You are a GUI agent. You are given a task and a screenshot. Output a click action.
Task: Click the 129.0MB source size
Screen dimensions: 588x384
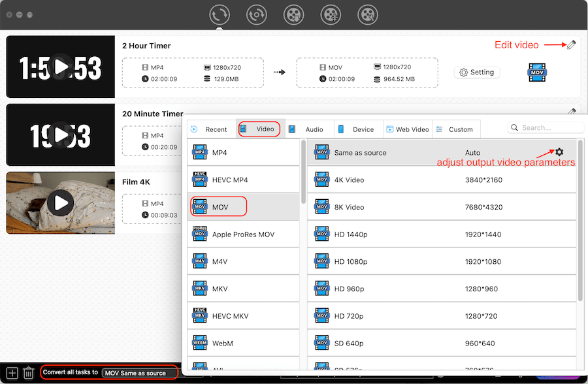pos(227,79)
